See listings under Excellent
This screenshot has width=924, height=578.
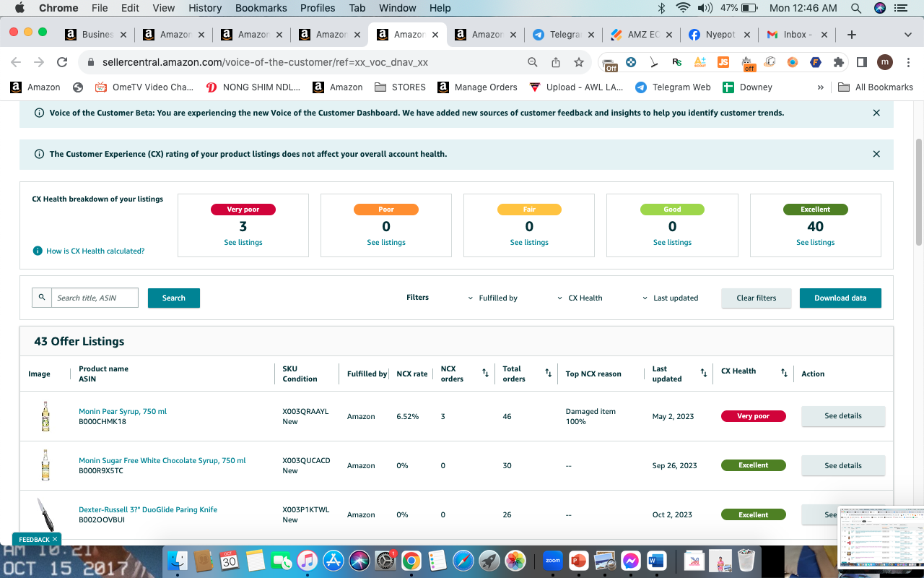tap(816, 243)
